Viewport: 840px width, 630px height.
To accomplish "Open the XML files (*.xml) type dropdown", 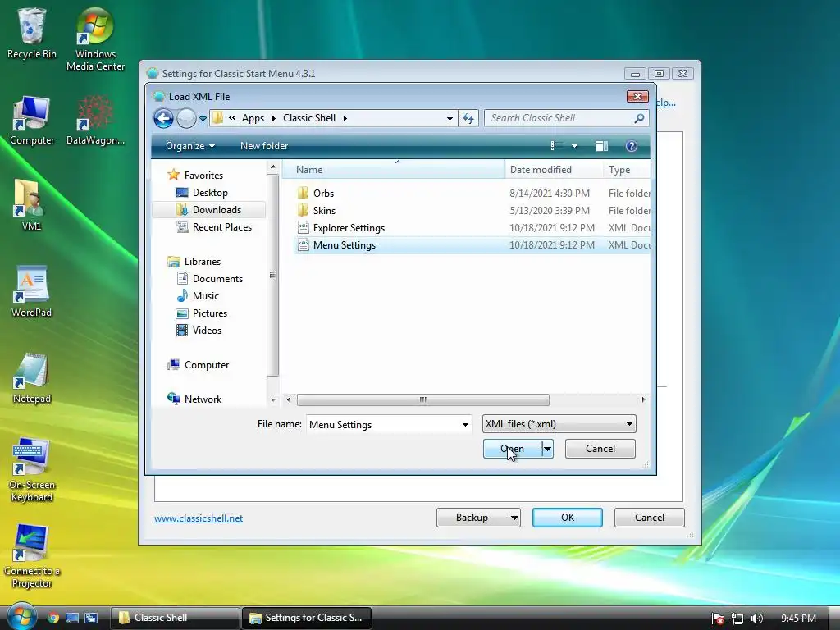I will [x=559, y=424].
